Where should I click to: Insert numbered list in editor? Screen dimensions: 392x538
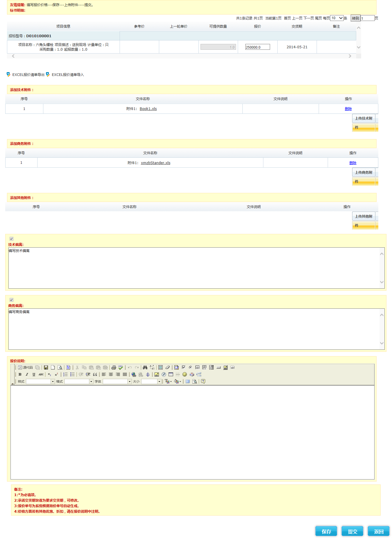click(x=65, y=374)
